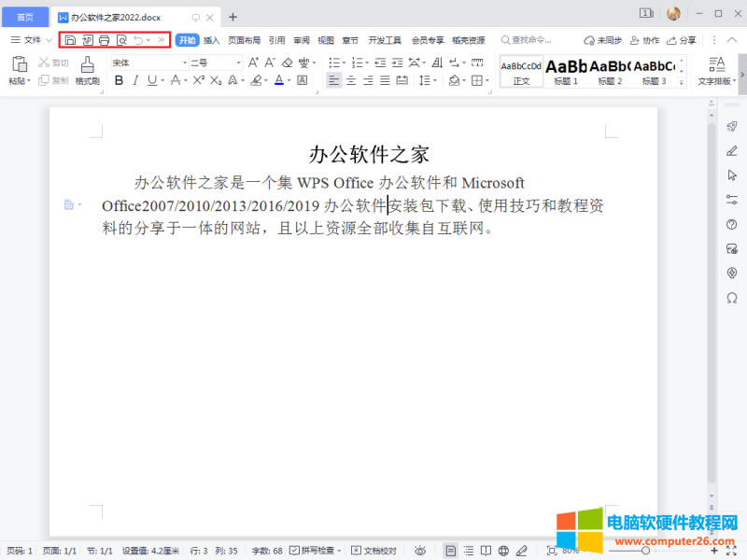Open the font size dropdown showing 二号
Image resolution: width=747 pixels, height=560 pixels.
coord(215,63)
